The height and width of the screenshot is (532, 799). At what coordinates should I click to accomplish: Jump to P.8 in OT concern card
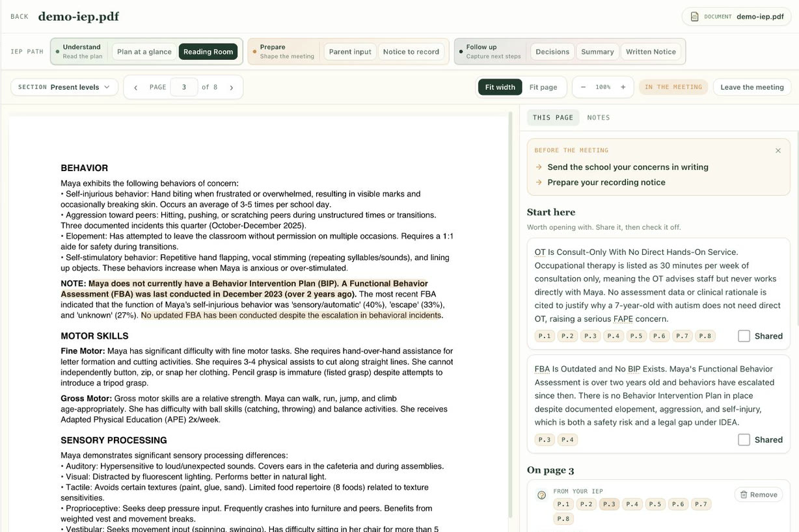coord(705,336)
